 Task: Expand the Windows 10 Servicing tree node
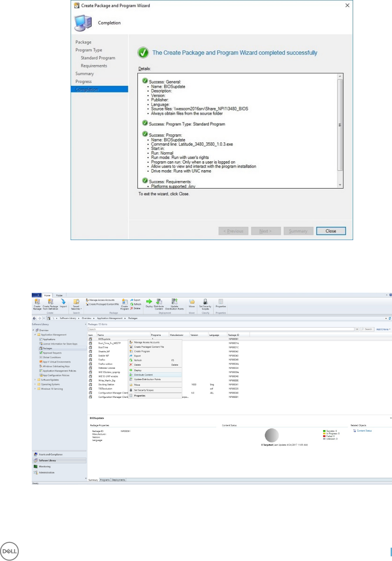pyautogui.click(x=35, y=389)
